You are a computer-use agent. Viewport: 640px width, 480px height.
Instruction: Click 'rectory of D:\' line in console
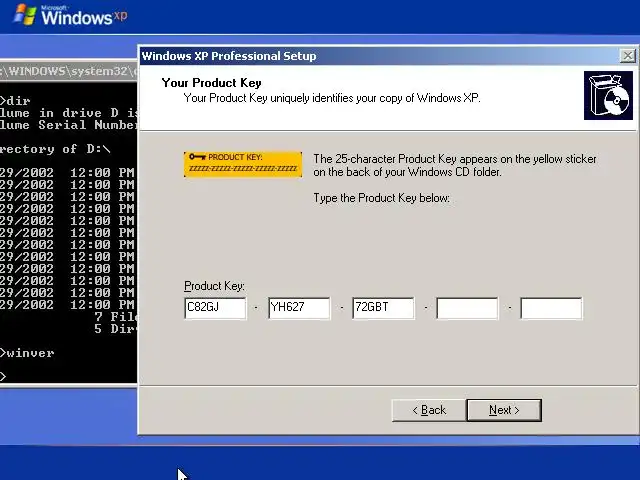(55, 149)
